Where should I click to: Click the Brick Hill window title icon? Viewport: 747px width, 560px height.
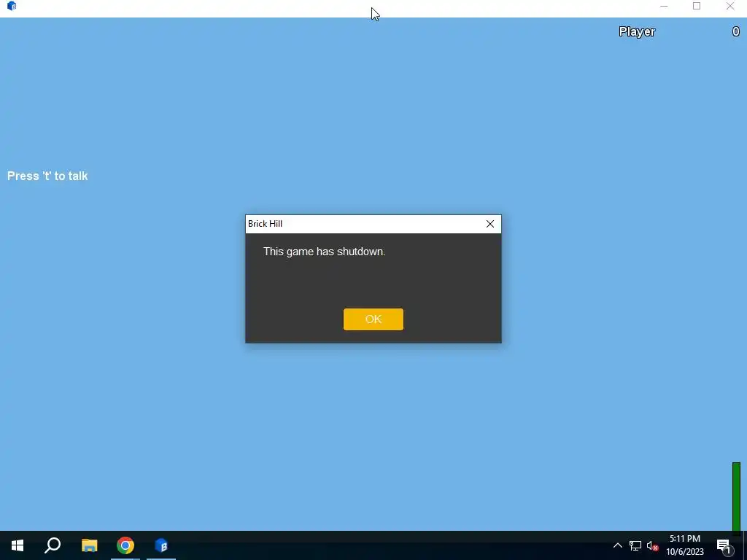tap(12, 6)
